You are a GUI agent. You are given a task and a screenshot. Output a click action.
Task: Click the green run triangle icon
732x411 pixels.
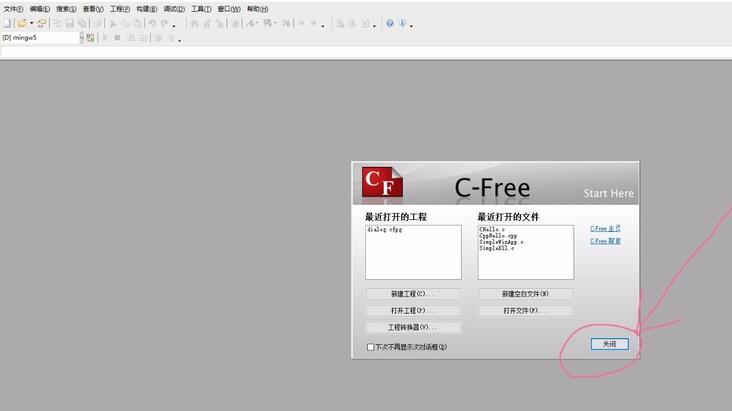tap(105, 37)
